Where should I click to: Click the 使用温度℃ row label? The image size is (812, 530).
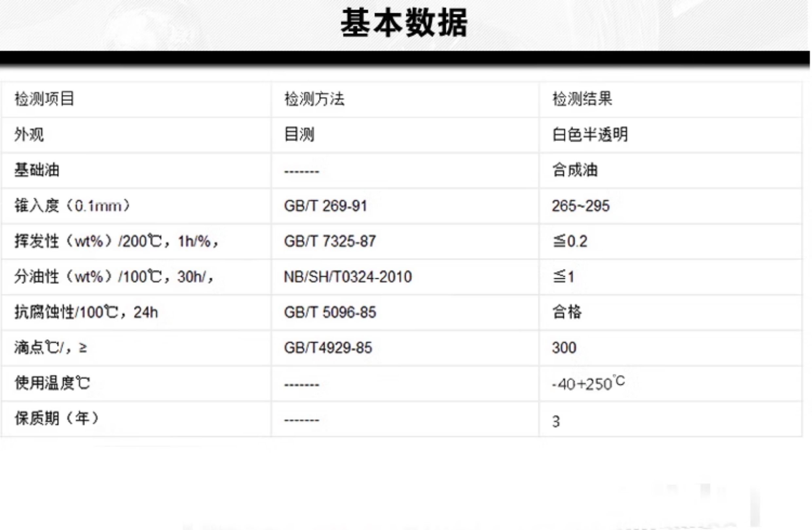coord(52,383)
